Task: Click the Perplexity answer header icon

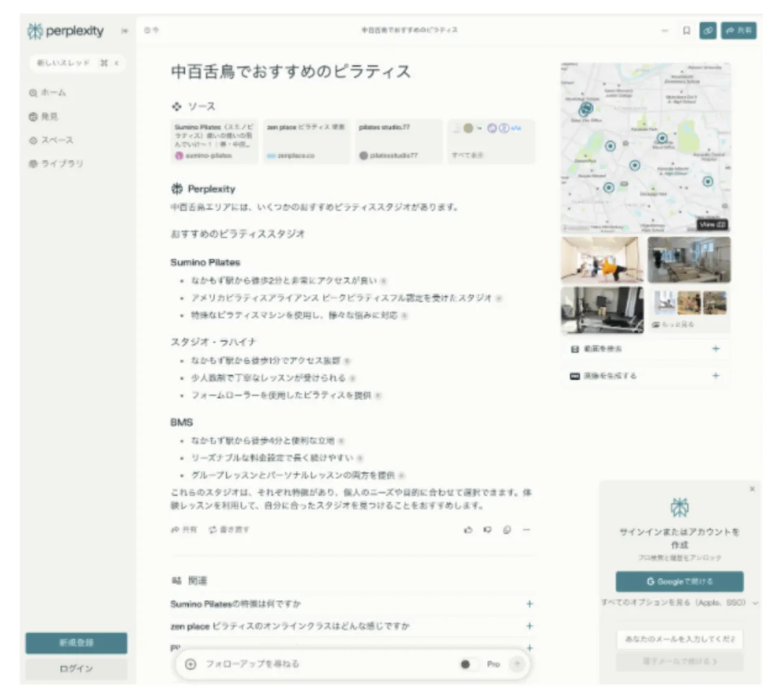Action: coord(177,189)
